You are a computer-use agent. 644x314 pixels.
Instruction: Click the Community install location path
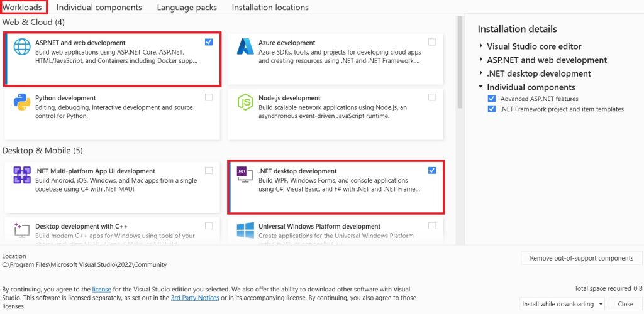(x=84, y=265)
